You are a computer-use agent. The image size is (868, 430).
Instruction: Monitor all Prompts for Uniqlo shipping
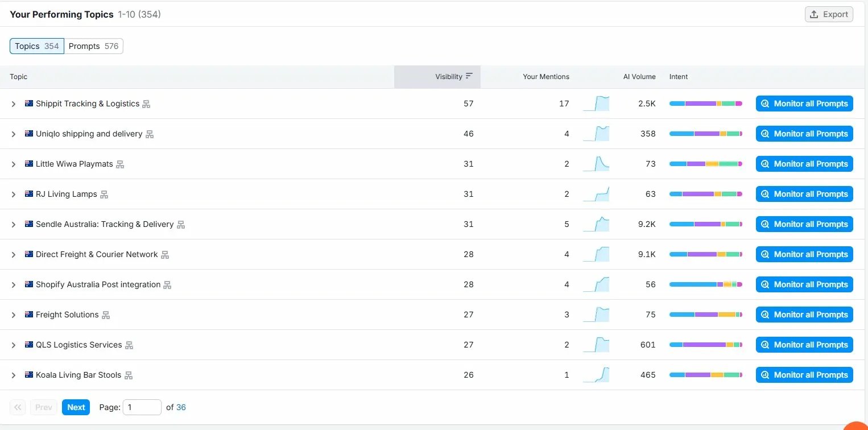(804, 134)
